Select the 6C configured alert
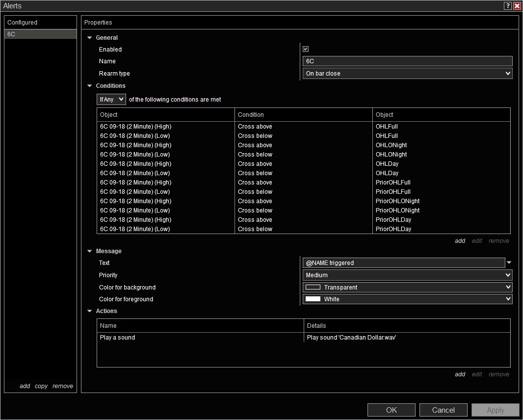This screenshot has width=523, height=420. coord(40,34)
